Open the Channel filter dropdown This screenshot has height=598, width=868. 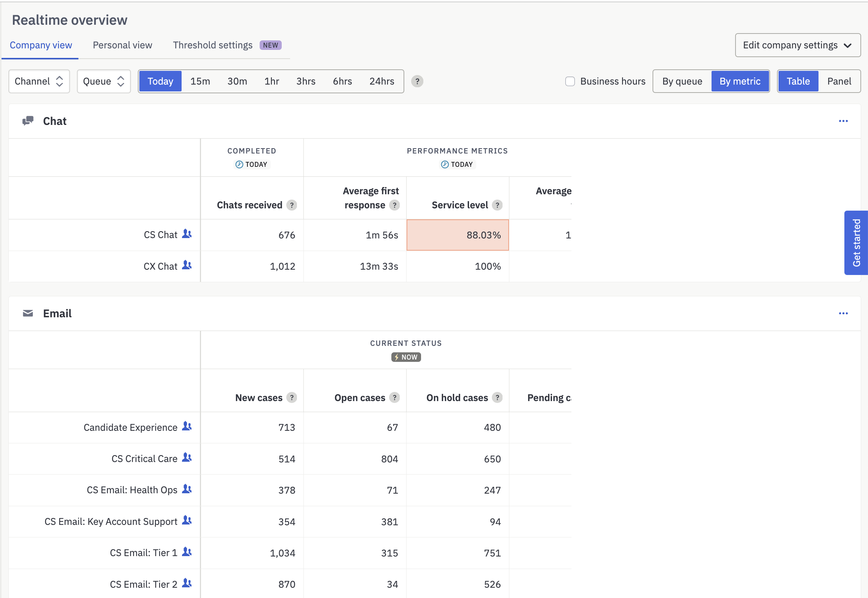pos(39,81)
